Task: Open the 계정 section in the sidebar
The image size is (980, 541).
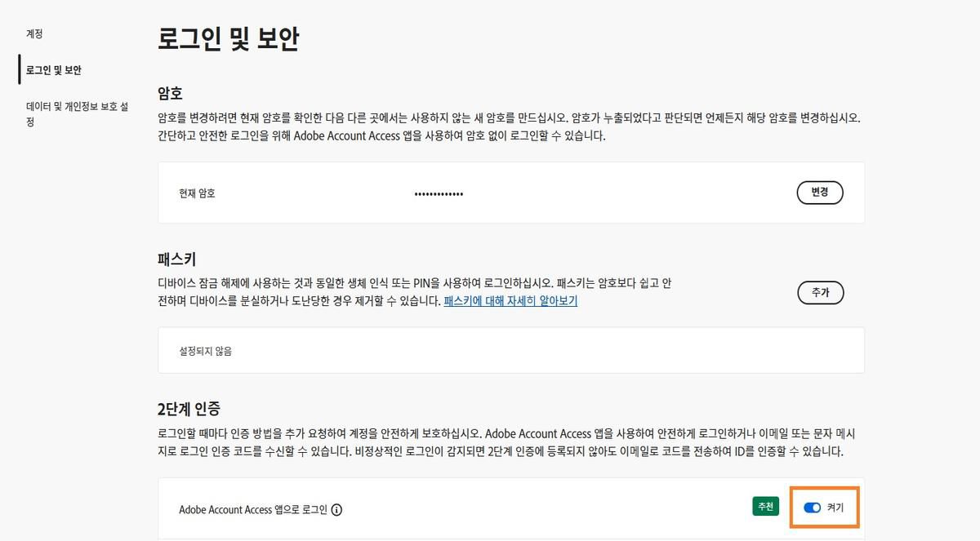Action: 33,34
